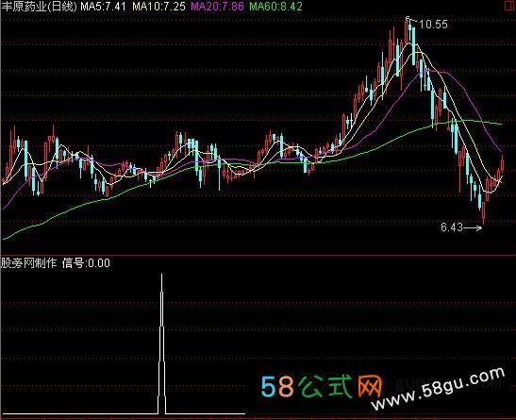Click the purple MA20:7.86 label

coord(217,7)
